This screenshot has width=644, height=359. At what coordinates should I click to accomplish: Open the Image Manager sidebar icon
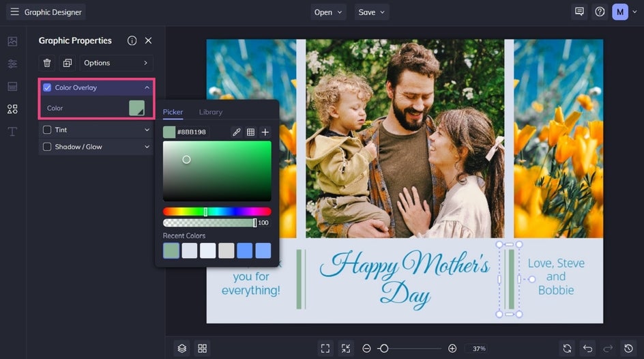tap(12, 41)
